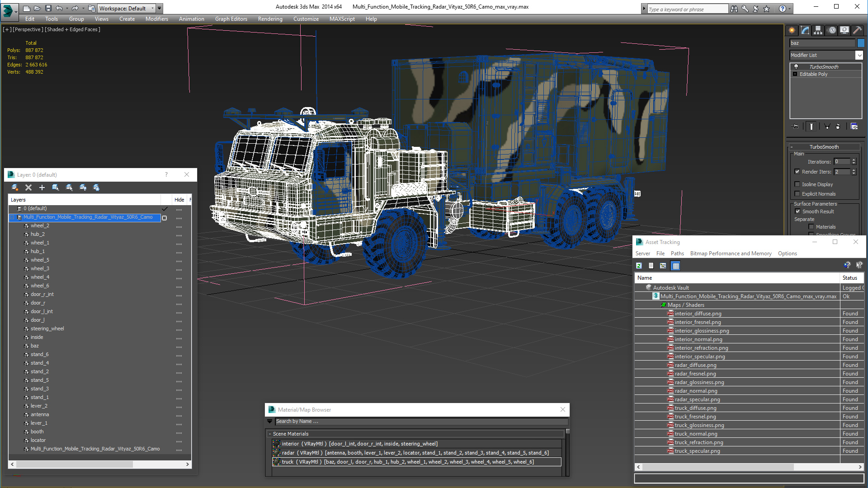The width and height of the screenshot is (868, 488).
Task: Toggle the Render Iters checkbox
Action: 797,172
